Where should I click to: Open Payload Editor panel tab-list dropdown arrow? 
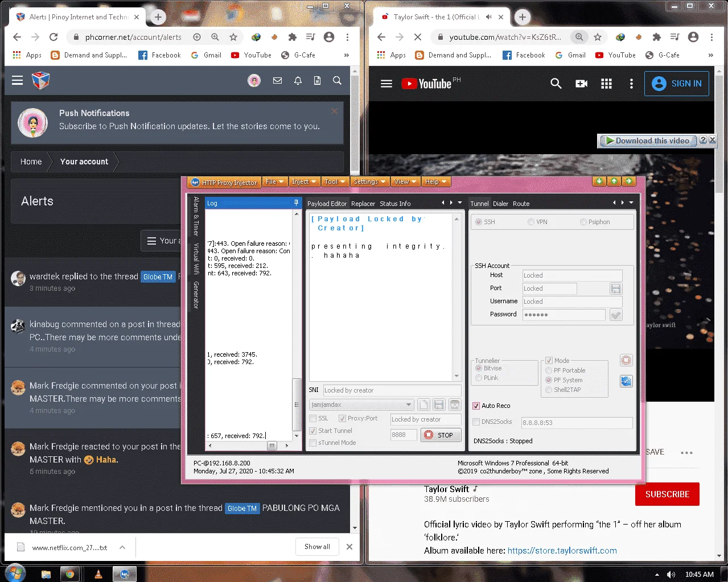click(460, 203)
